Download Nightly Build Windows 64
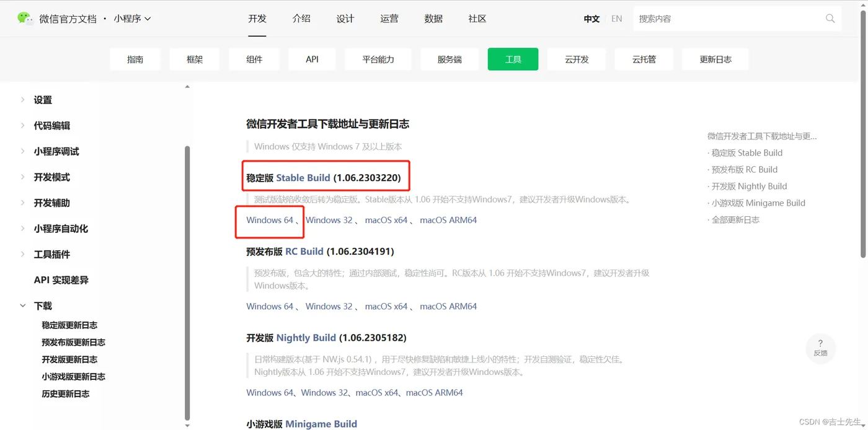The width and height of the screenshot is (868, 430). [270, 392]
